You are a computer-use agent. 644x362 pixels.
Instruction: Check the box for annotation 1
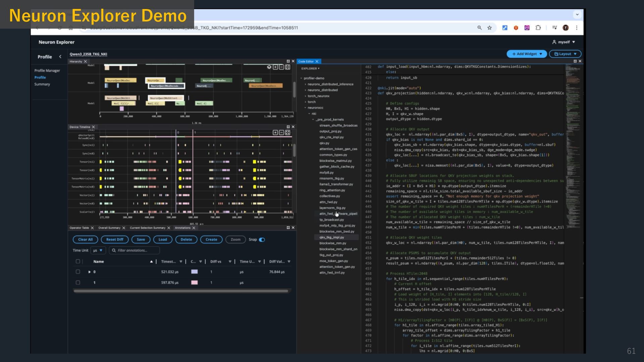78,283
